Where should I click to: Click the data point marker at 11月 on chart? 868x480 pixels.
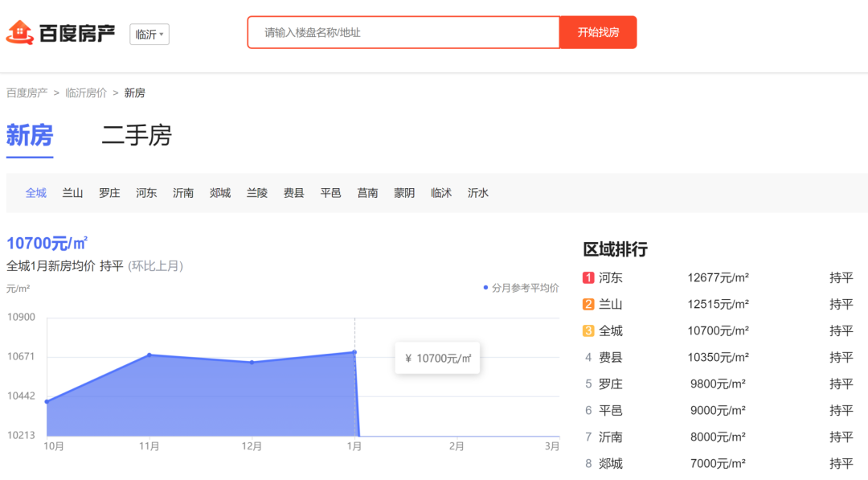click(x=149, y=353)
